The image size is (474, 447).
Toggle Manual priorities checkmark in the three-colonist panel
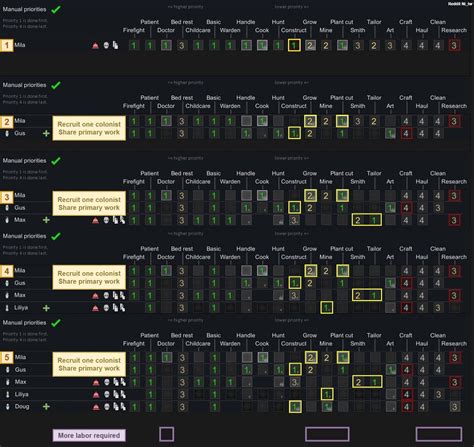click(x=56, y=161)
